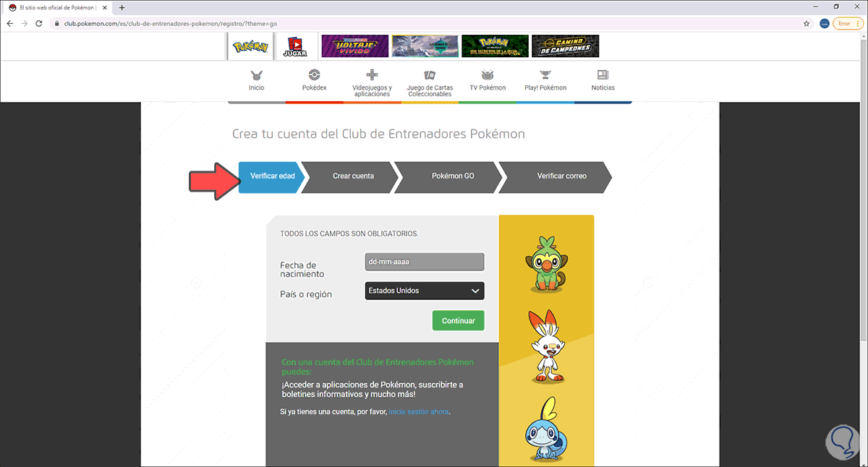Open the TV Pokémon icon
Image resolution: width=868 pixels, height=467 pixels.
(x=488, y=74)
